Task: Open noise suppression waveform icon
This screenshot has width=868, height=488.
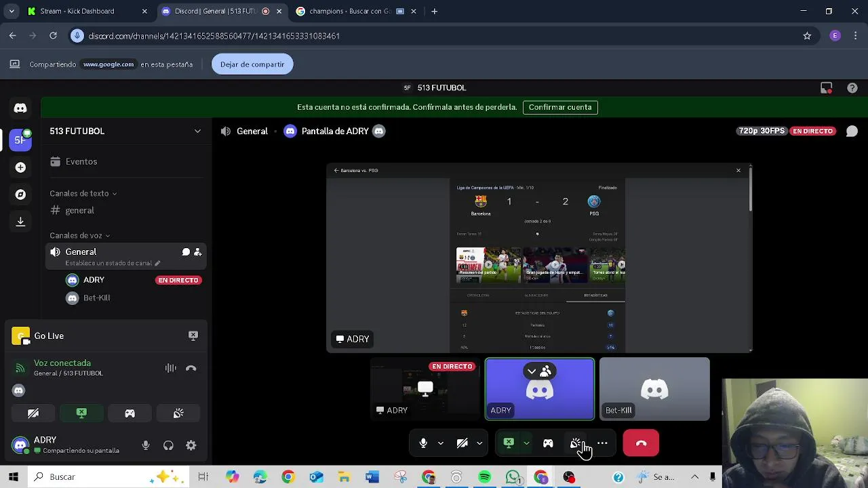Action: (x=171, y=368)
